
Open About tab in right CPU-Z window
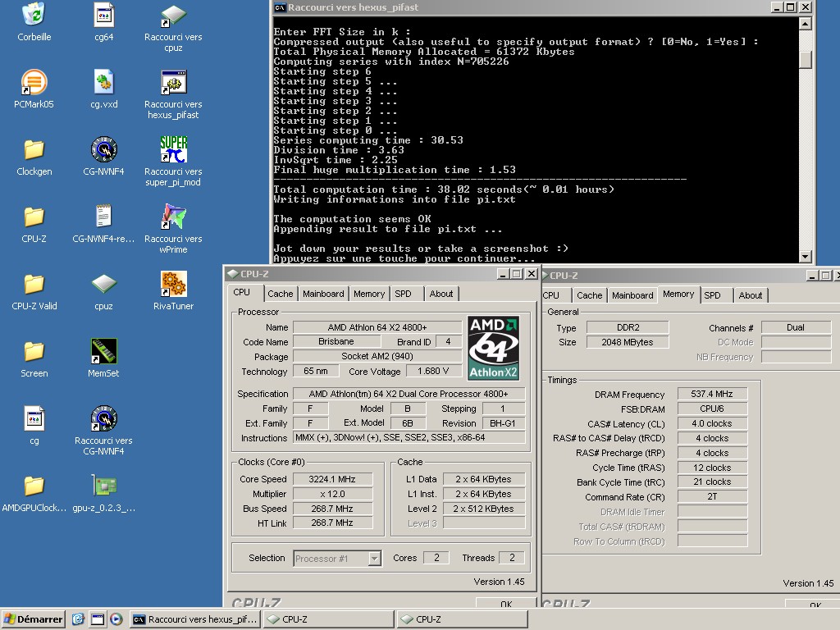[750, 295]
